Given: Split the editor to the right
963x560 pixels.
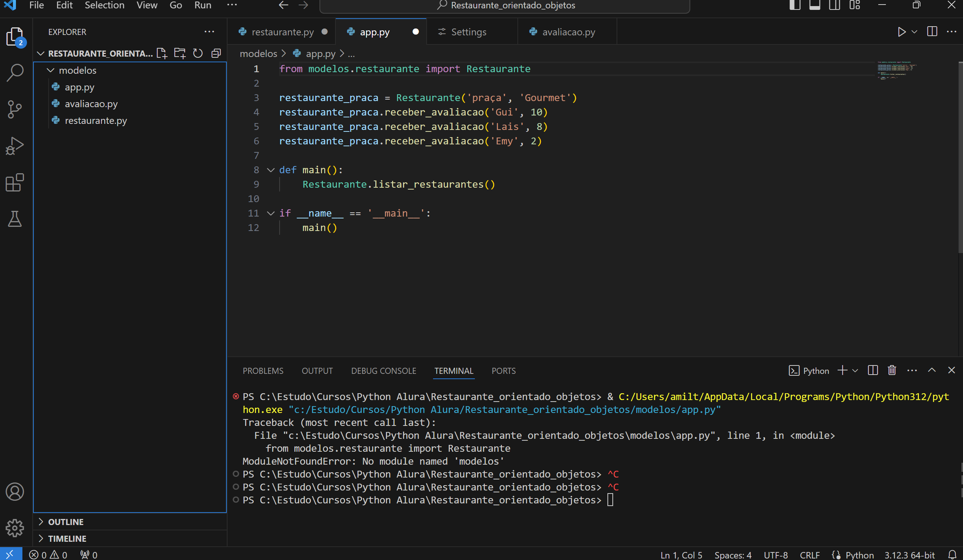Looking at the screenshot, I should (932, 32).
